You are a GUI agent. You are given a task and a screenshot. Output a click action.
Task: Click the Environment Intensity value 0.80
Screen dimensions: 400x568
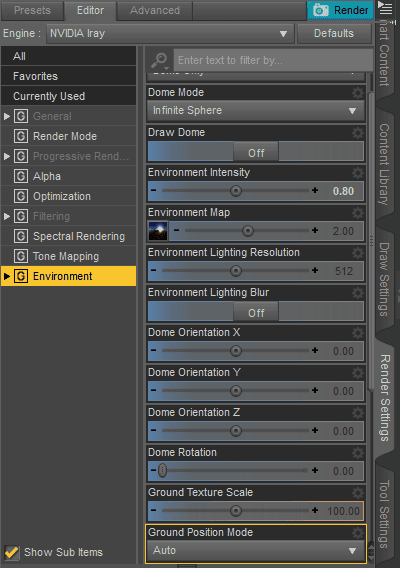[x=343, y=191]
